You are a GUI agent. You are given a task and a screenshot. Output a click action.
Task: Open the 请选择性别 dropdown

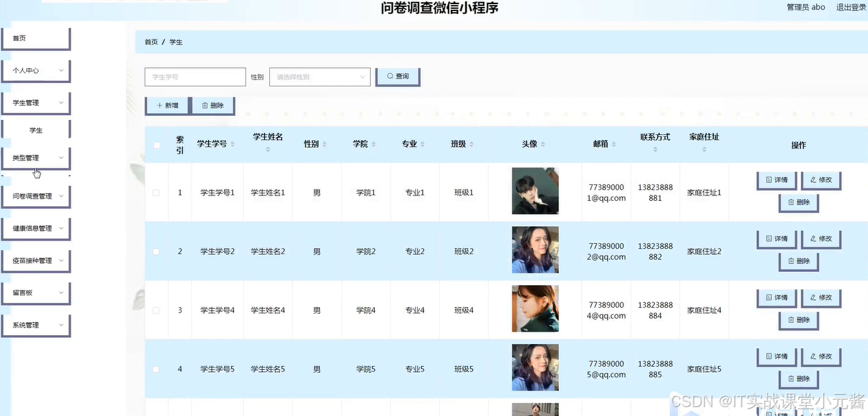[320, 77]
